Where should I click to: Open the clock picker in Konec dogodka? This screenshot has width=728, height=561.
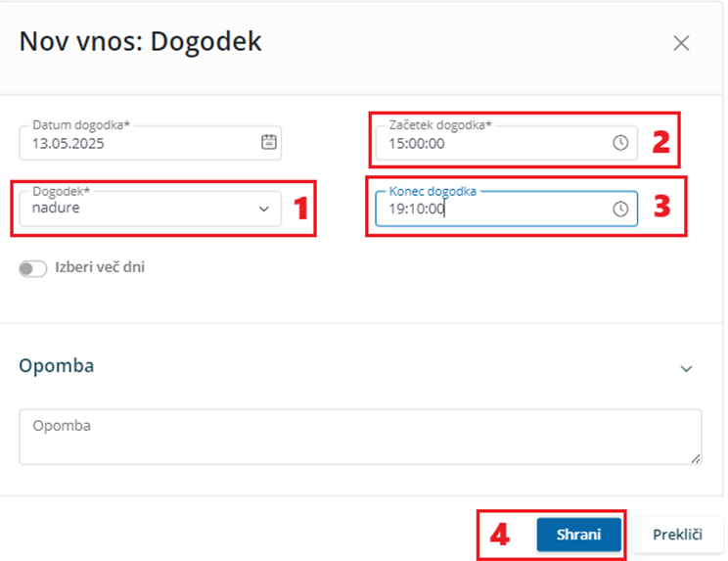point(620,209)
